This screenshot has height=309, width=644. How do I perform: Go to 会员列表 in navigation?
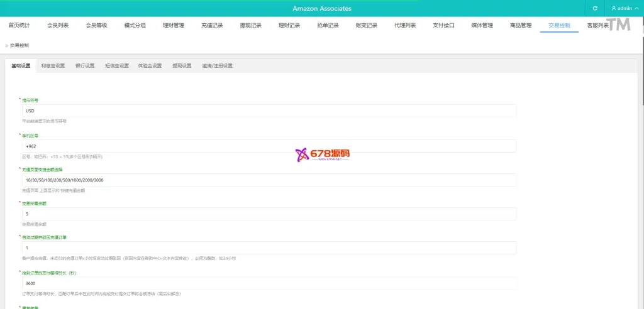click(x=58, y=26)
